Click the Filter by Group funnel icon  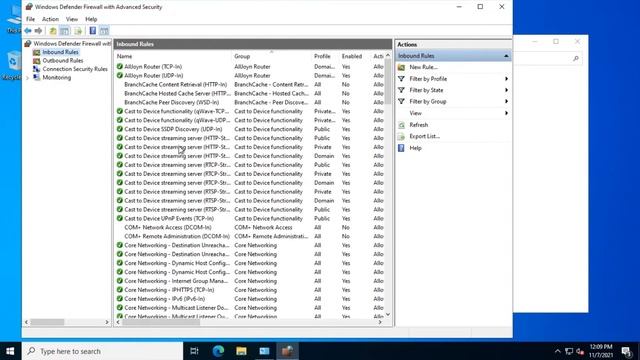coord(401,102)
